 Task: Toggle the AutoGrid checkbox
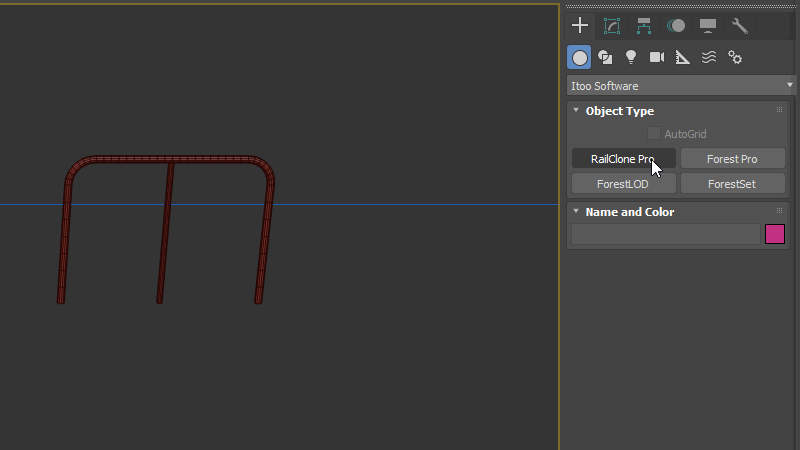coord(654,133)
